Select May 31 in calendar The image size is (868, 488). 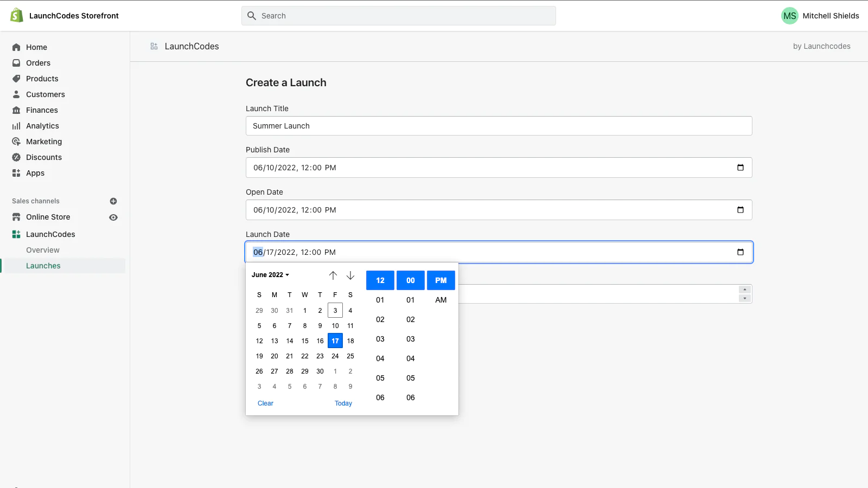(x=290, y=311)
